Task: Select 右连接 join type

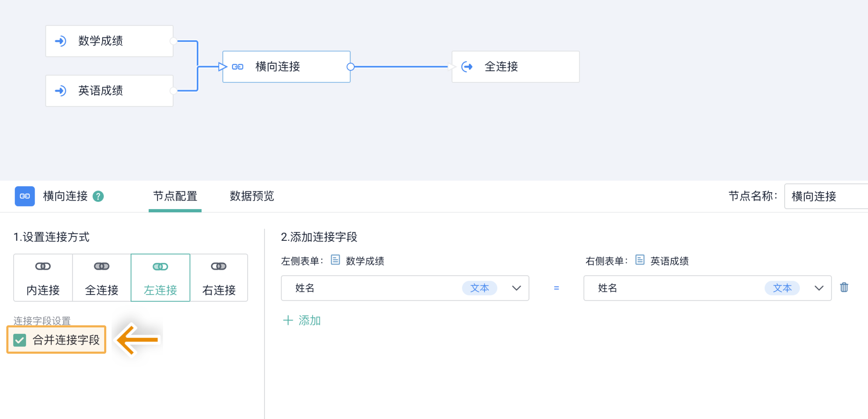Action: tap(219, 278)
